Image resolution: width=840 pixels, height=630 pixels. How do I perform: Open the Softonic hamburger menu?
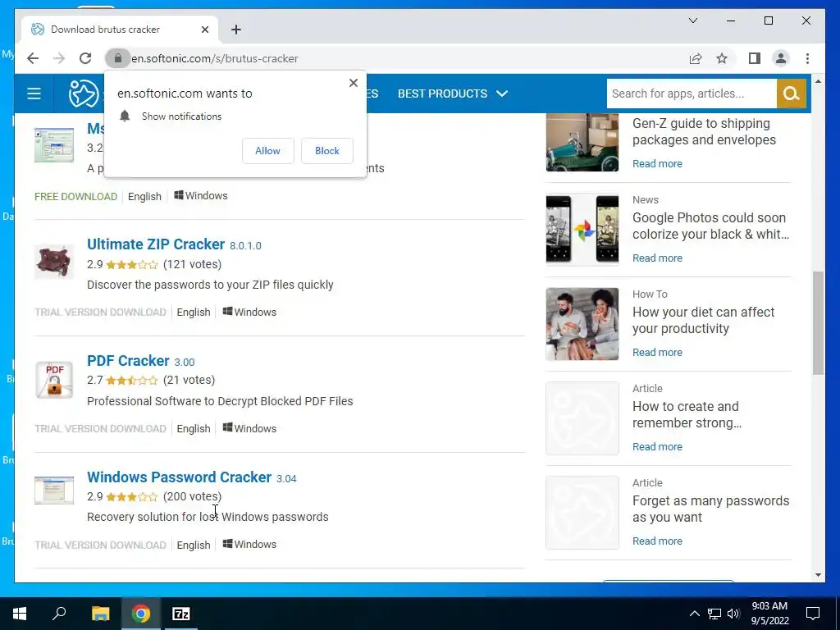(x=34, y=94)
